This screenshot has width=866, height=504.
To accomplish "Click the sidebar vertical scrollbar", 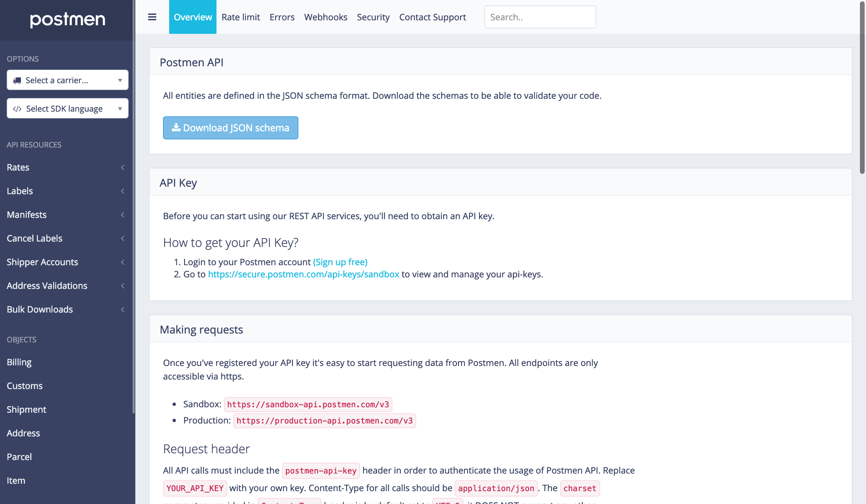I will pyautogui.click(x=134, y=206).
